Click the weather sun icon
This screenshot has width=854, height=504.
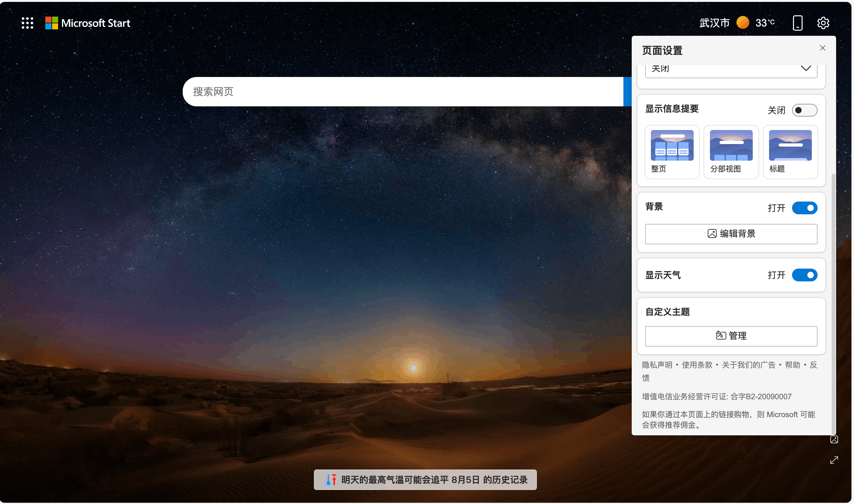[743, 23]
